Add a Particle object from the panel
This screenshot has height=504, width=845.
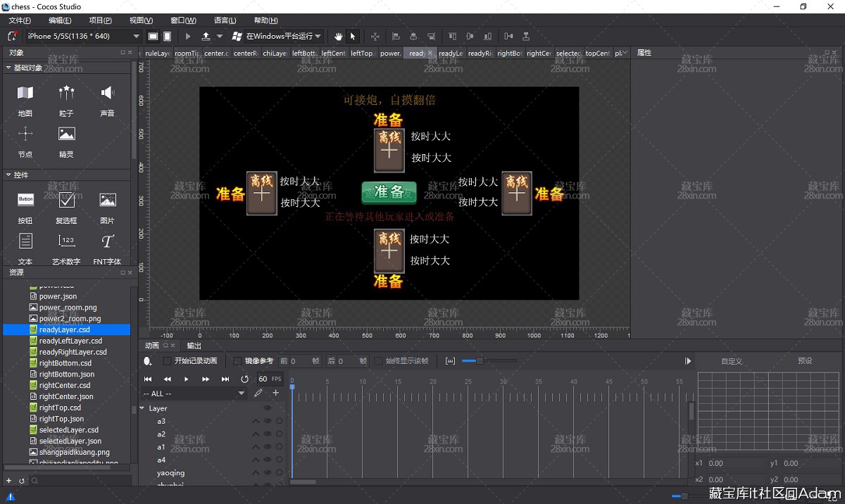coord(66,99)
